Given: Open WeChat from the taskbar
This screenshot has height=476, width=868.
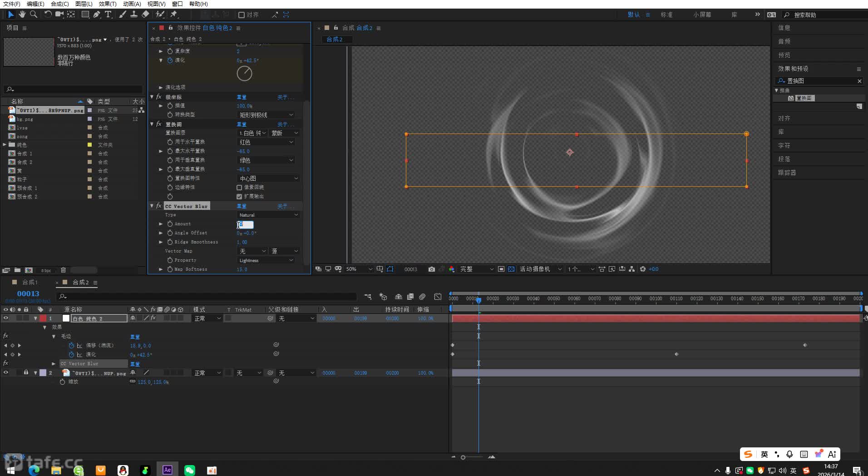Looking at the screenshot, I should [x=190, y=470].
